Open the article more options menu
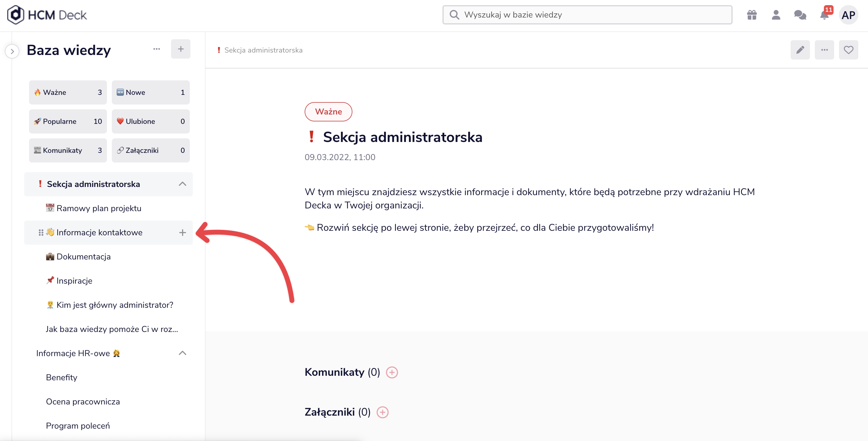 coord(824,50)
